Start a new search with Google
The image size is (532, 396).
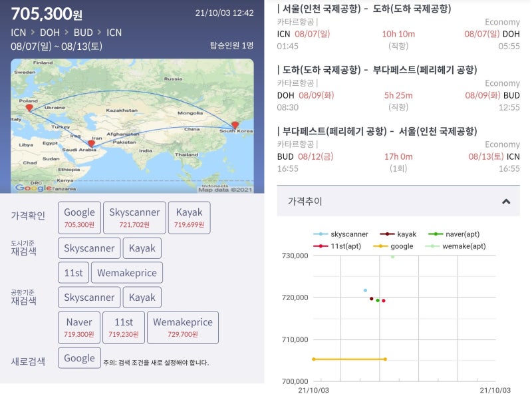[x=79, y=357]
